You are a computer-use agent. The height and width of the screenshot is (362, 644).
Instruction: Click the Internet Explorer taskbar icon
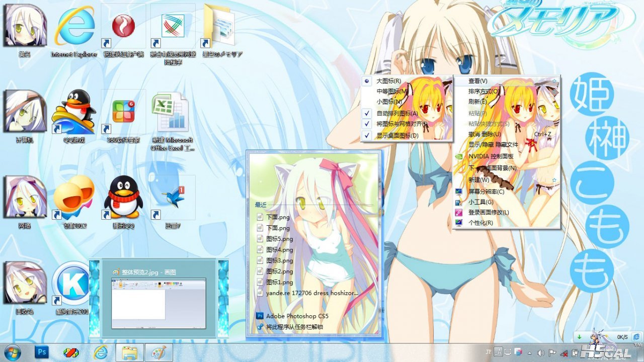(x=101, y=352)
